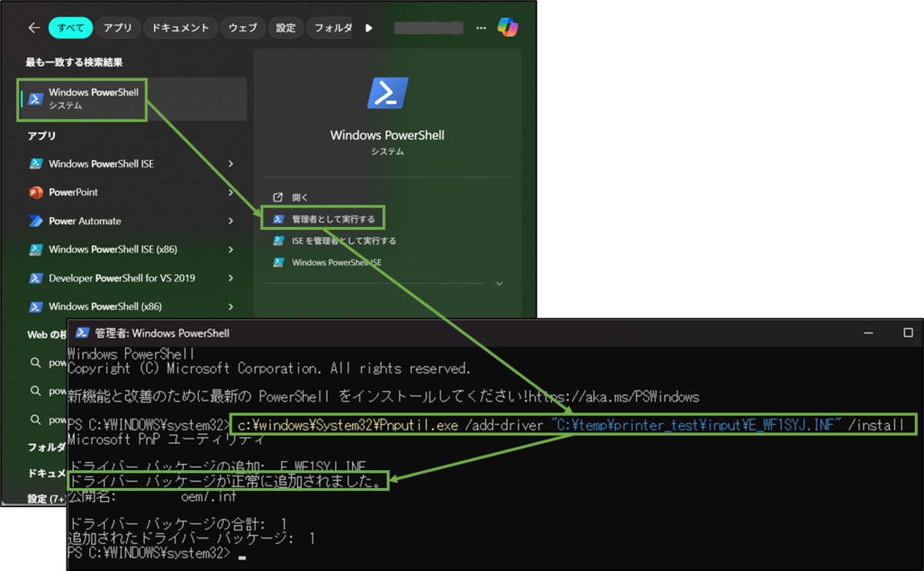The image size is (924, 571).
Task: Expand Developer PowerShell for VS 2019 chevron
Action: 231,278
